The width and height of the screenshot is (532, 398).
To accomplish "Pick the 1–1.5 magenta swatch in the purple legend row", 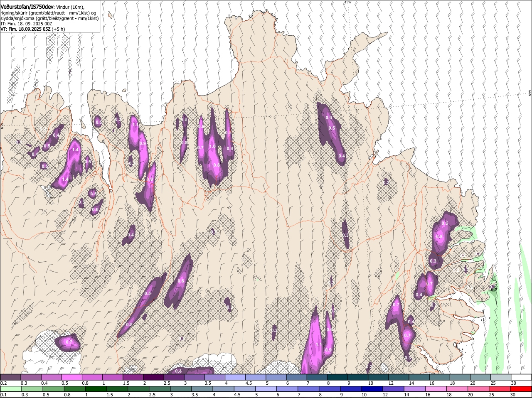I will click(x=113, y=377).
